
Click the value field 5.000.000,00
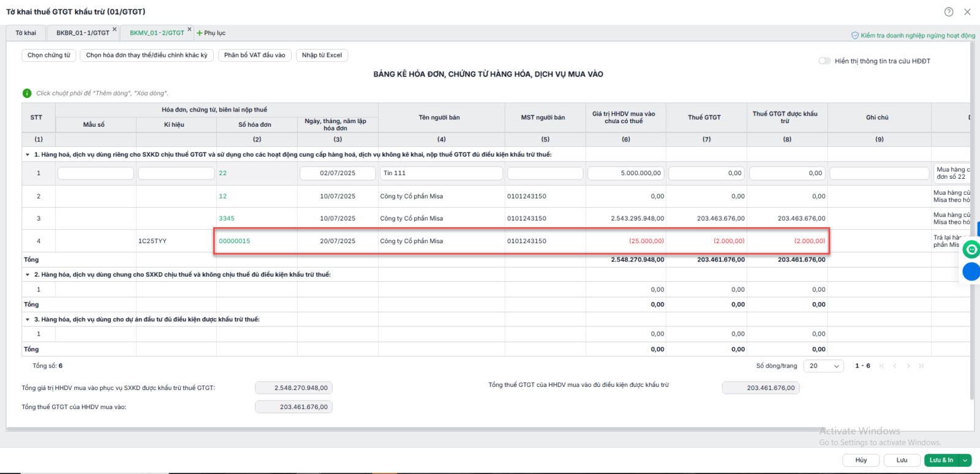626,173
